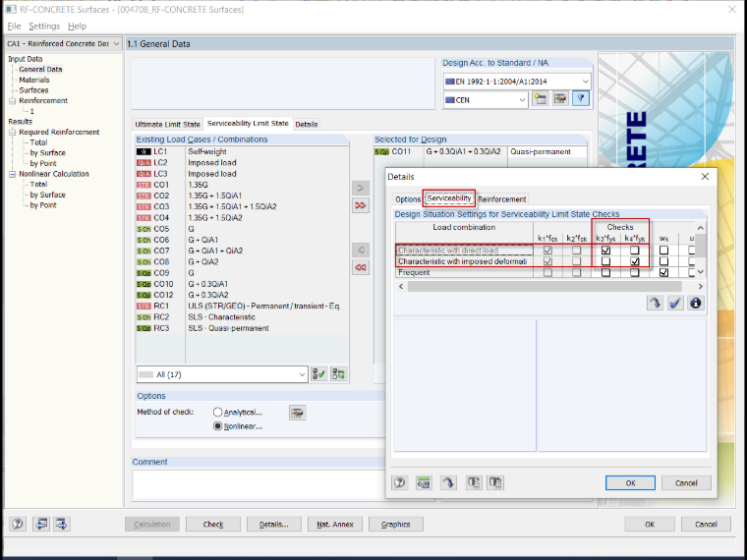Viewport: 747px width, 560px height.
Task: Collapse the Reinforcement tree node
Action: point(12,101)
